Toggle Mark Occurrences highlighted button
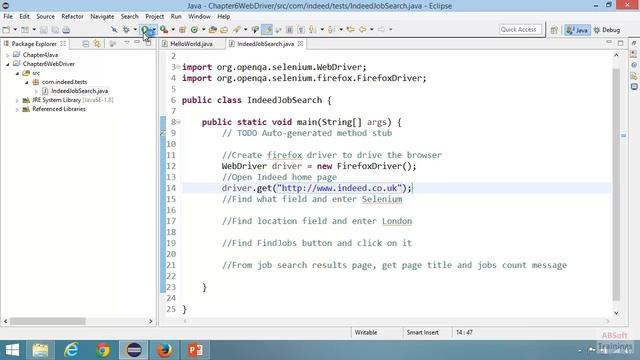This screenshot has height=360, width=640. coord(267,30)
